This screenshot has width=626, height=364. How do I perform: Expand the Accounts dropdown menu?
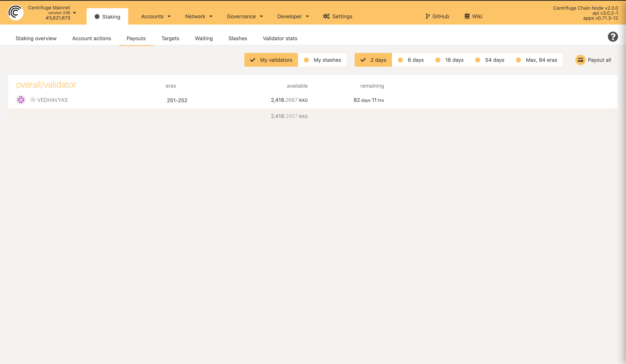pyautogui.click(x=156, y=16)
